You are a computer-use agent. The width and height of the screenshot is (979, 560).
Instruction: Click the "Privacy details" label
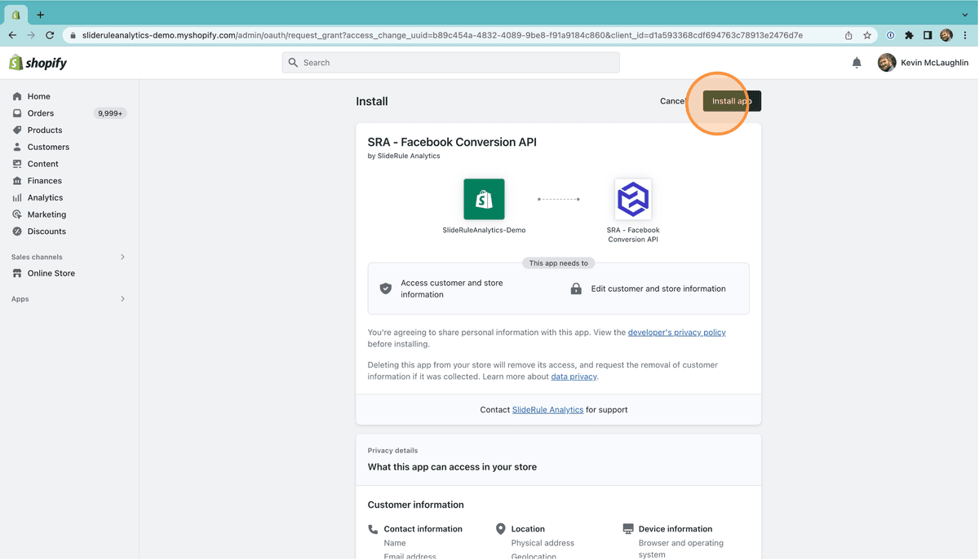392,450
